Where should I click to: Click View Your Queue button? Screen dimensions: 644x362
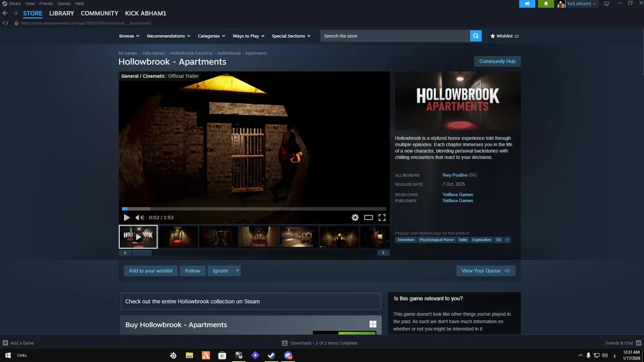tap(486, 270)
